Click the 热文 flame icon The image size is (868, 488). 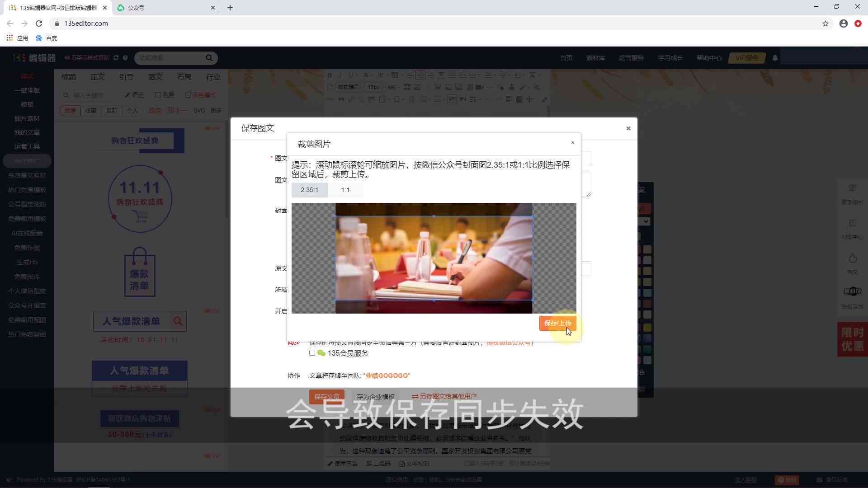point(852,258)
